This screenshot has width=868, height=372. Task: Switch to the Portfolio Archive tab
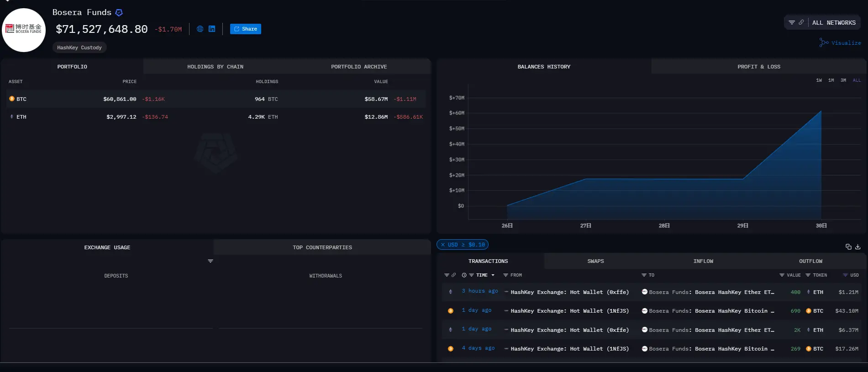[x=359, y=67]
